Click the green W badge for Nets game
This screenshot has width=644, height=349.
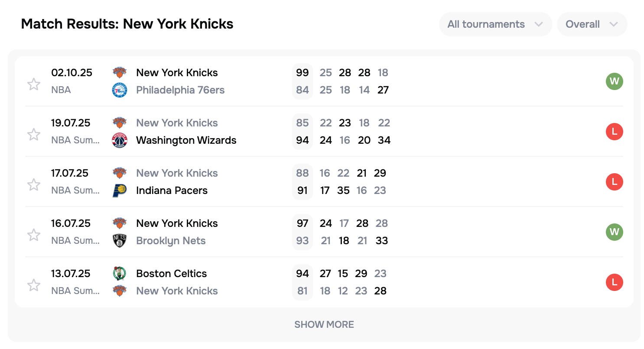tap(614, 232)
